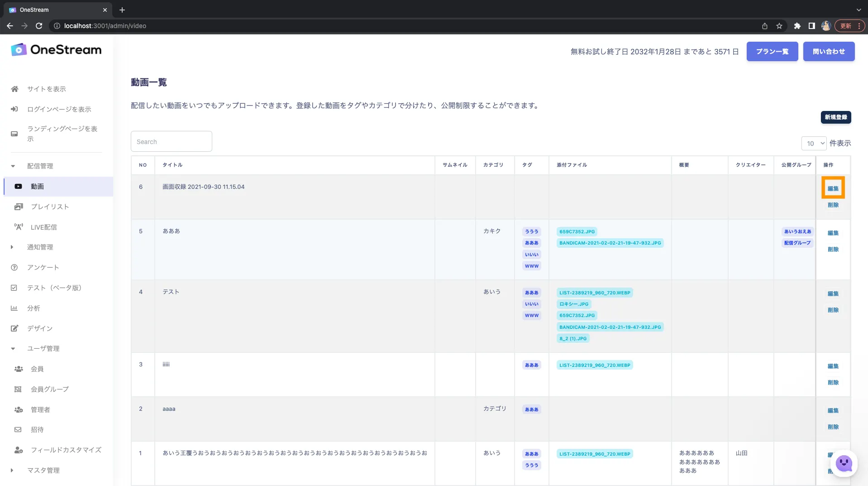Click the home icon beside サイトを表示
This screenshot has width=868, height=486.
coord(15,89)
